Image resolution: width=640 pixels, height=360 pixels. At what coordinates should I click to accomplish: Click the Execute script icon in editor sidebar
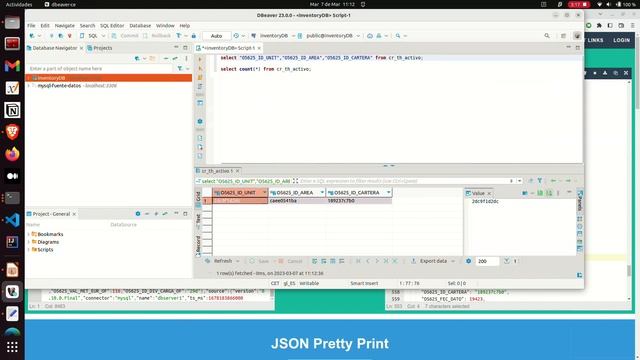pos(200,77)
